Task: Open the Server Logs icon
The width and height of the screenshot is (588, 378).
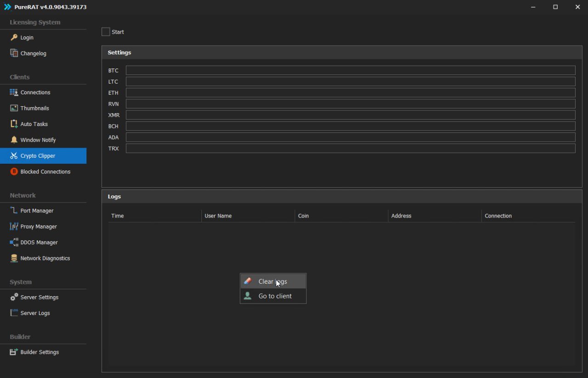Action: click(x=14, y=313)
